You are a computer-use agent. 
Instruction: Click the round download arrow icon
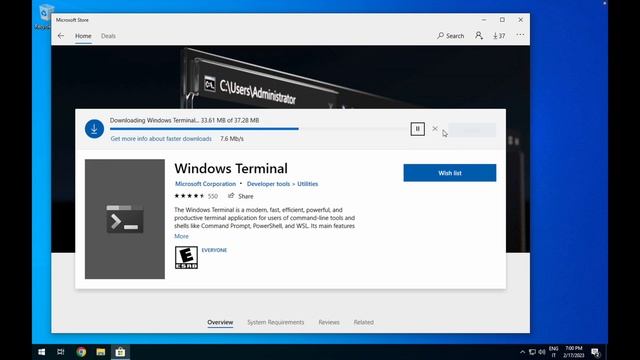(94, 129)
